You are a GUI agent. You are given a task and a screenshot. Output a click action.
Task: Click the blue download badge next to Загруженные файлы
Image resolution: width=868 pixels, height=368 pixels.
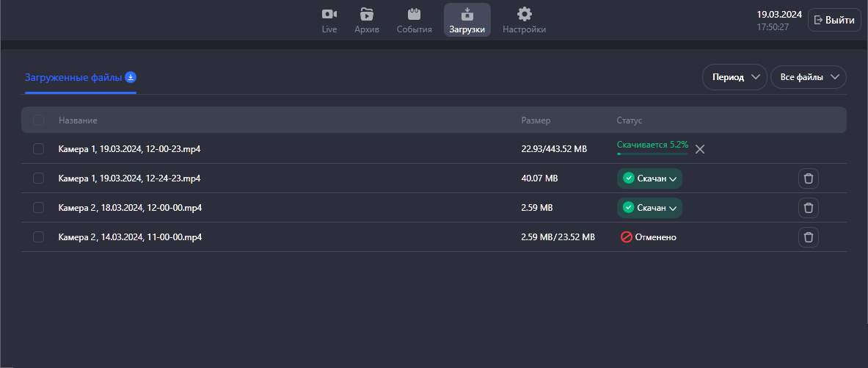[131, 77]
